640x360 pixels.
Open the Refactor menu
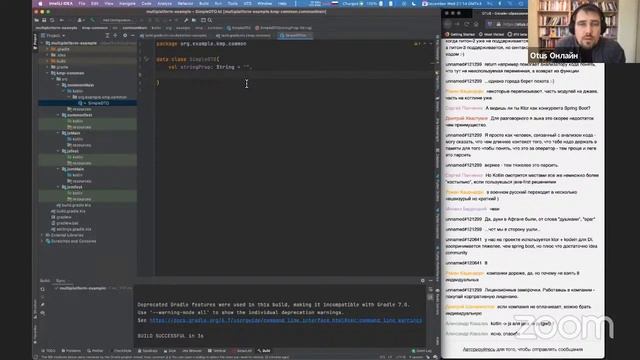tap(185, 4)
